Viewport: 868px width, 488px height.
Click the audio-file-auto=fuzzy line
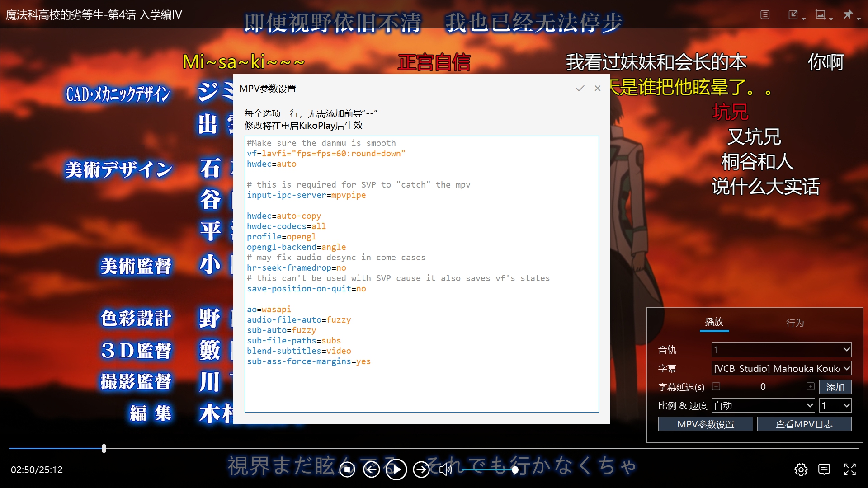point(299,320)
